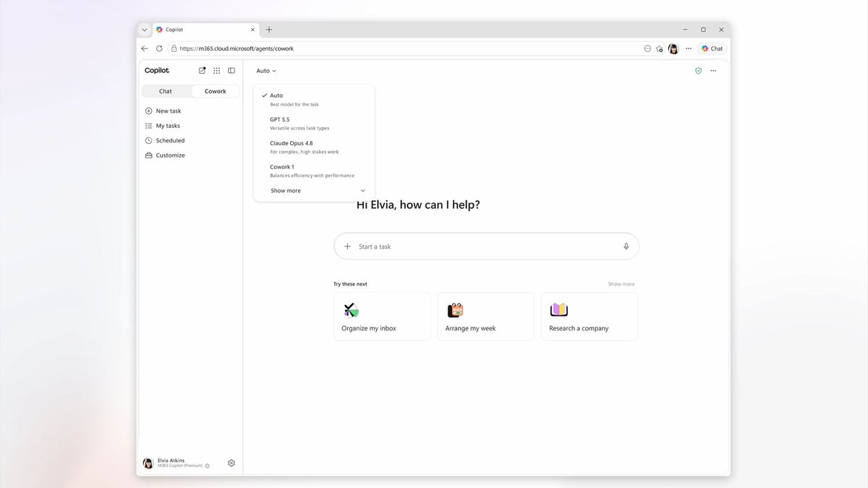
Task: Click the Start a task input field
Action: pos(487,247)
